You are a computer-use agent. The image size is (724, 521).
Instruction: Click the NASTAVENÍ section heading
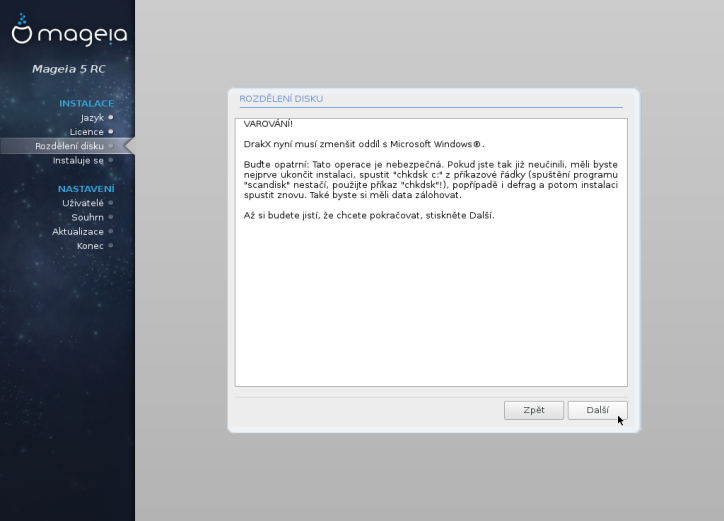(x=86, y=188)
